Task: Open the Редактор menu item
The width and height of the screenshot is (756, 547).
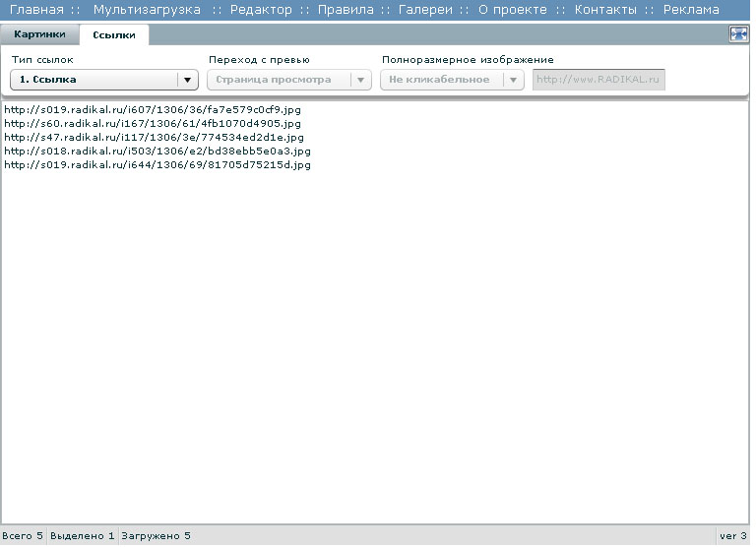Action: (x=261, y=10)
